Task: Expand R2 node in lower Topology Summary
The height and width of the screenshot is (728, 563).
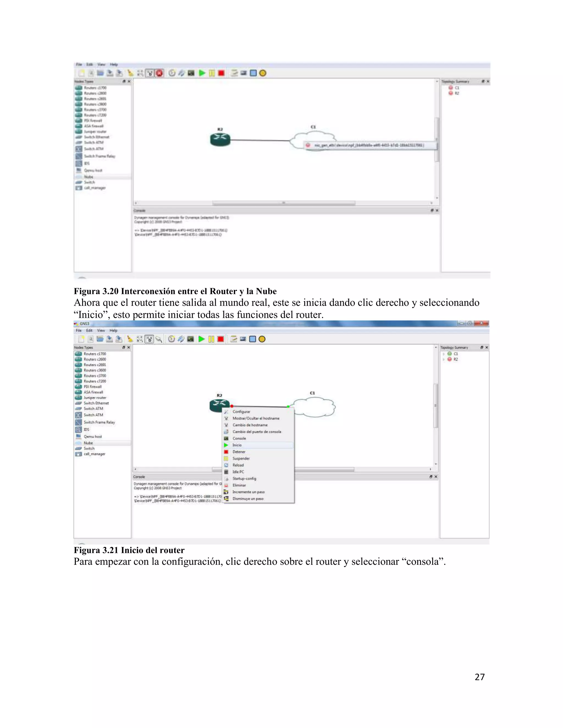Action: [x=444, y=359]
